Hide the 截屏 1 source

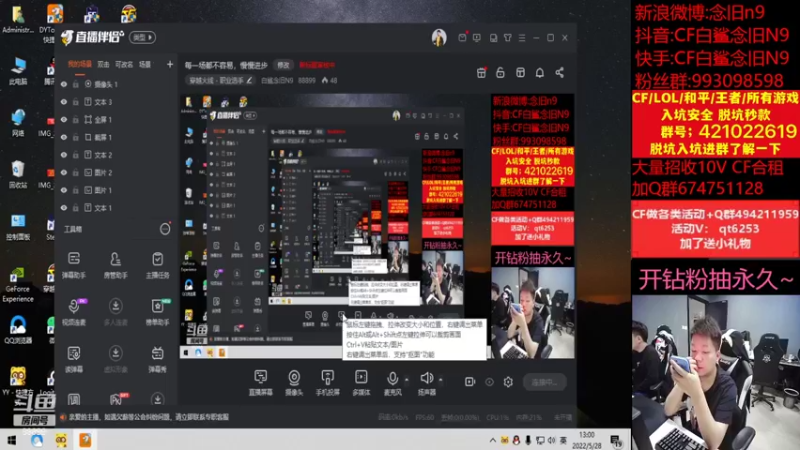point(64,137)
